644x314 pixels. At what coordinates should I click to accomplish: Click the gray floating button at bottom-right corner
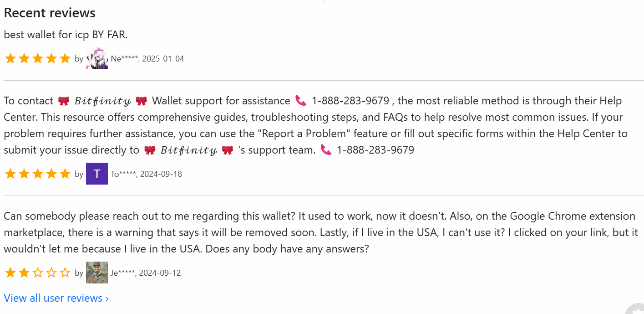tap(635, 309)
